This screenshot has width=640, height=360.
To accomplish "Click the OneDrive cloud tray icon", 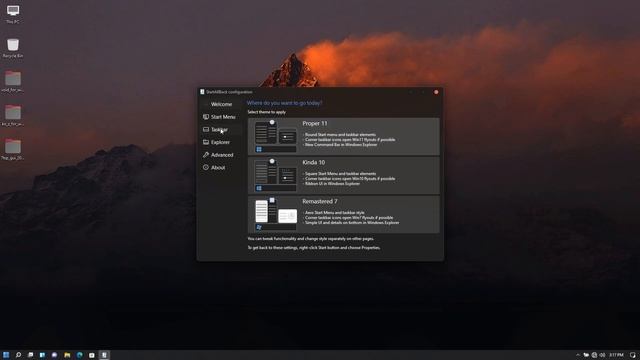I will click(586, 355).
